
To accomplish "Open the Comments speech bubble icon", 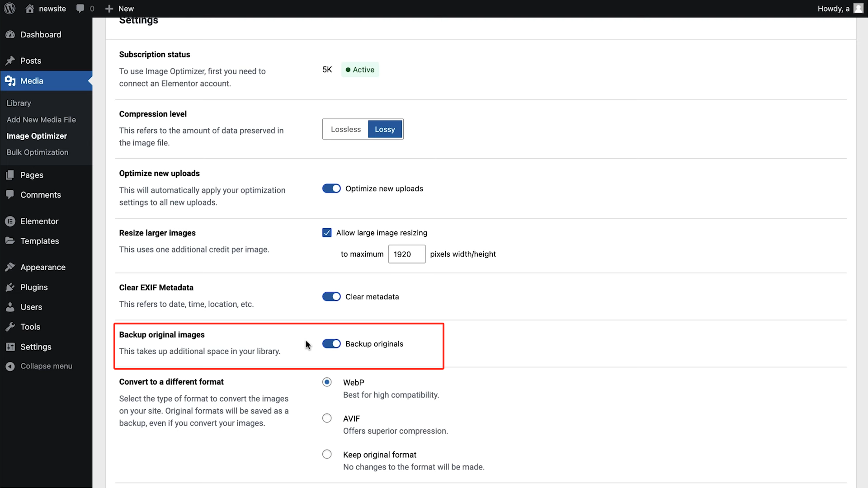I will tap(11, 195).
